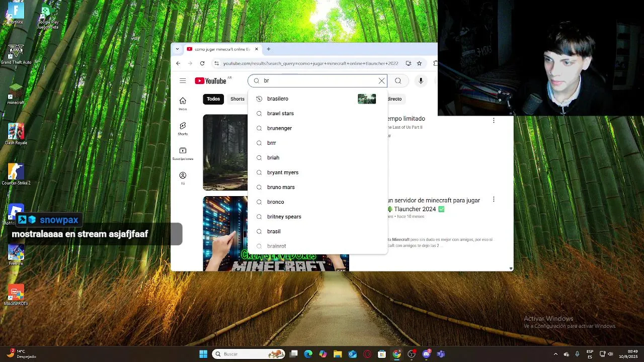
Task: Select the minecraft desktop icon
Action: coord(16,94)
